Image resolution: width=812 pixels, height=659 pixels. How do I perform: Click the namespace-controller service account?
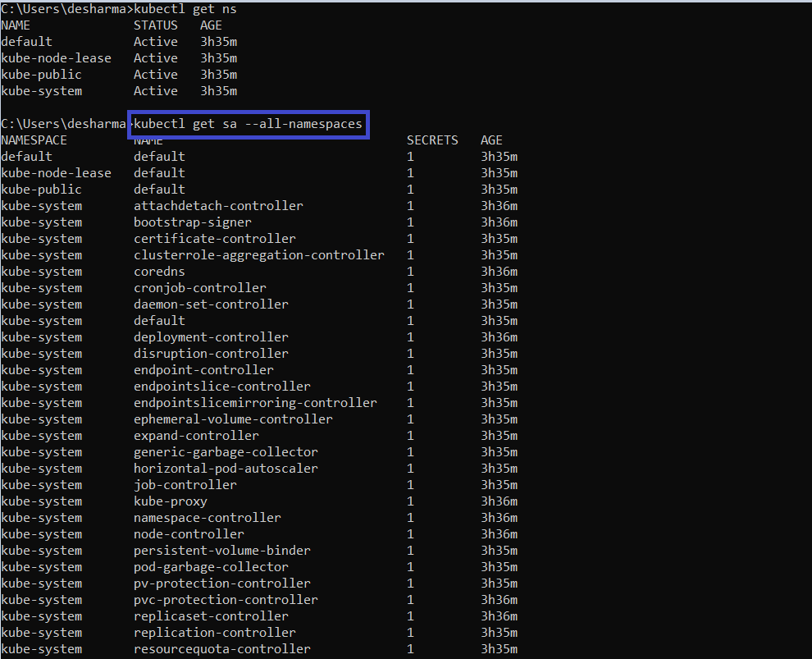(x=208, y=518)
